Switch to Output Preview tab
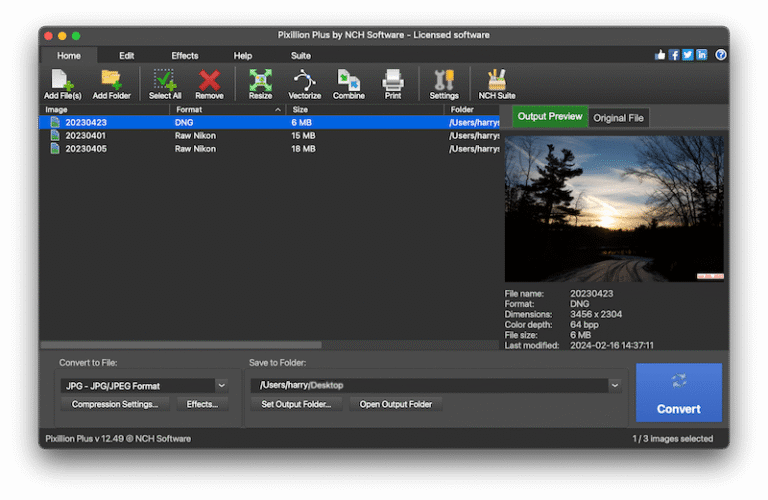The image size is (768, 500). coord(550,117)
